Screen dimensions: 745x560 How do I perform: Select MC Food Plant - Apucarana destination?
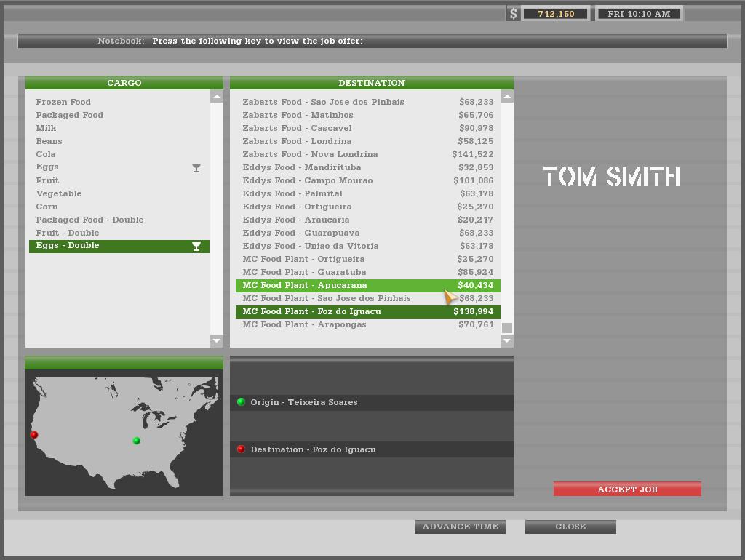point(368,285)
